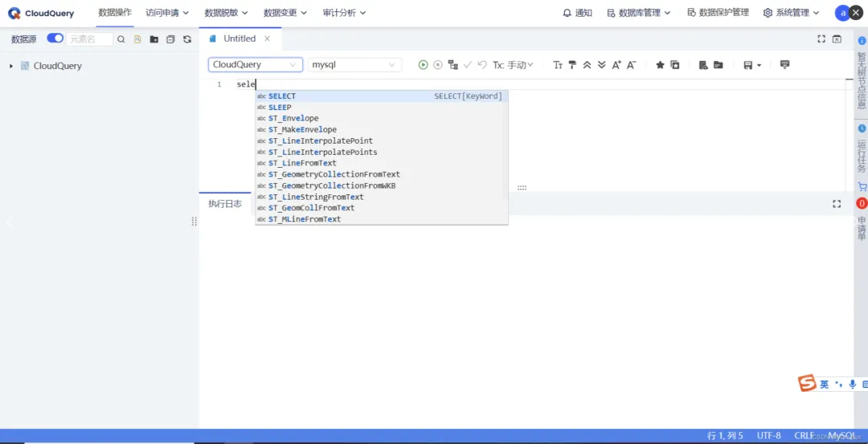
Task: Choose SLEEP autocomplete suggestion
Action: tap(382, 108)
